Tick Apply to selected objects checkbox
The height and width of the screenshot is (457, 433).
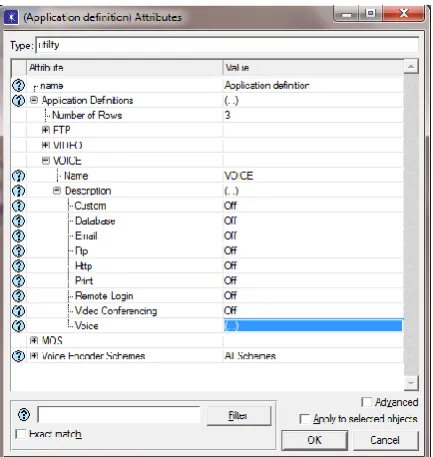tap(304, 419)
